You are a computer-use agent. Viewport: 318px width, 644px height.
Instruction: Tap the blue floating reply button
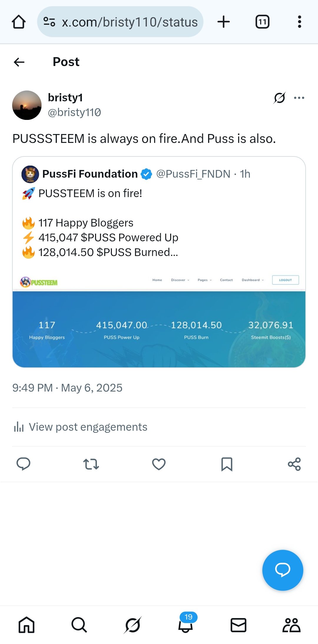[x=283, y=570]
